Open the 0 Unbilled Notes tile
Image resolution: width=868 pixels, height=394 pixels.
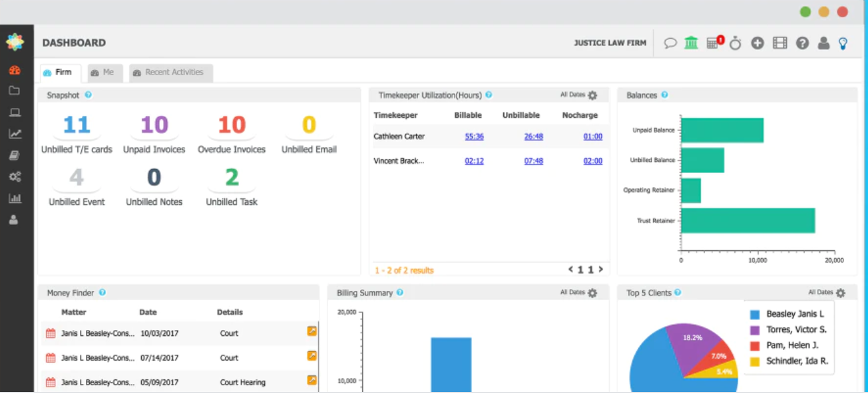(x=154, y=186)
